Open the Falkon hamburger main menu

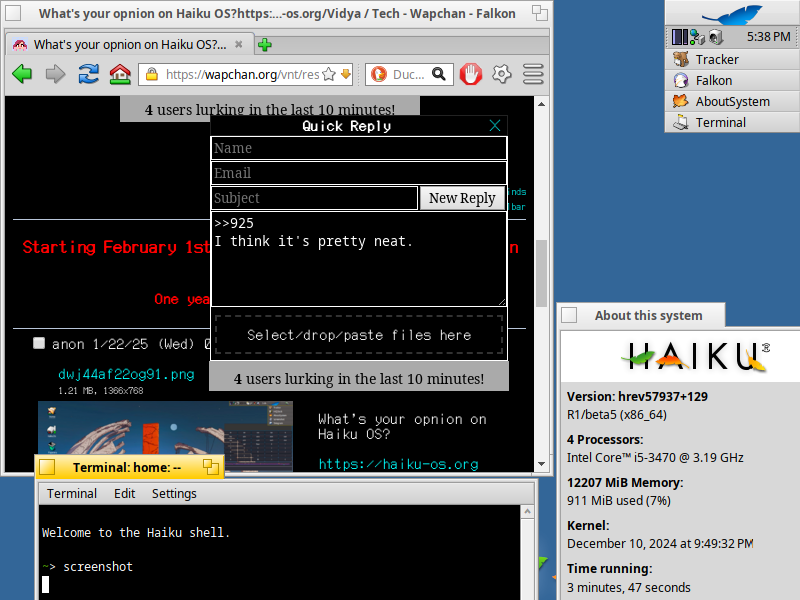click(x=533, y=74)
